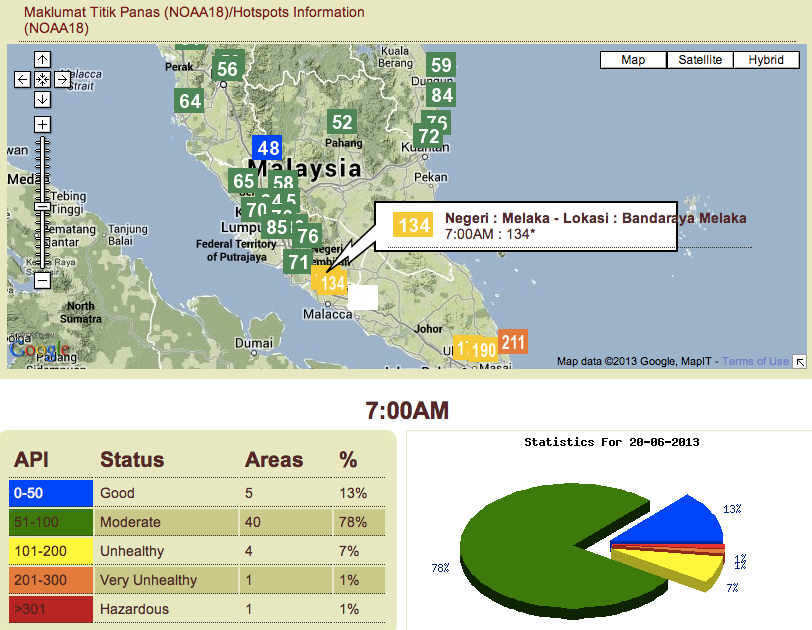Viewport: 812px width, 630px height.
Task: Pan the map left with the left arrow
Action: point(22,79)
